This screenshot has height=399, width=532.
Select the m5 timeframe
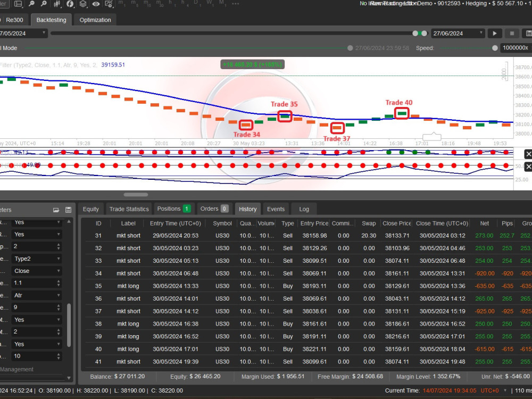tap(134, 3)
